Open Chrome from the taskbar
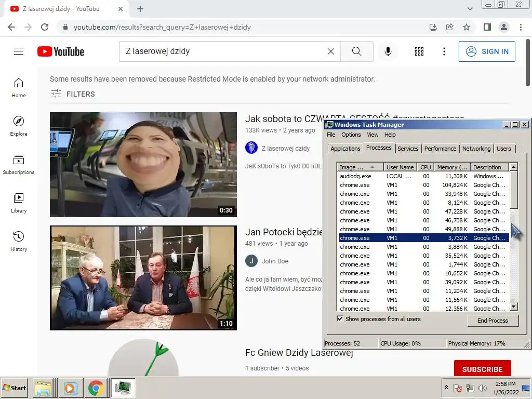The image size is (532, 399). pyautogui.click(x=96, y=388)
